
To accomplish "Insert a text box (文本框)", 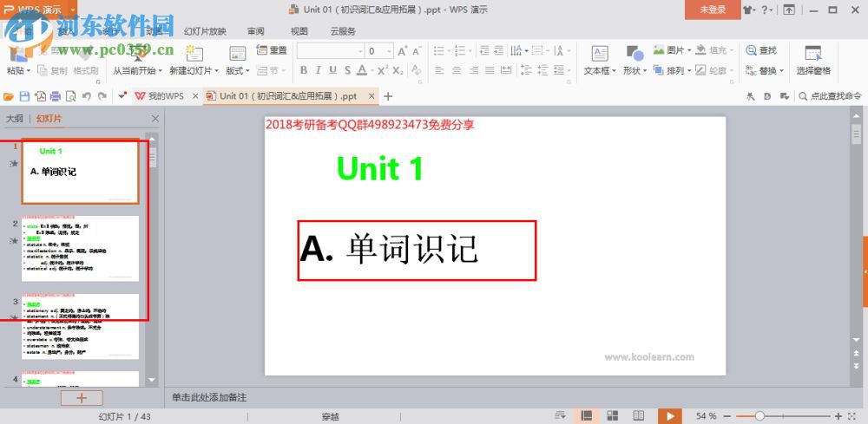I will 600,61.
